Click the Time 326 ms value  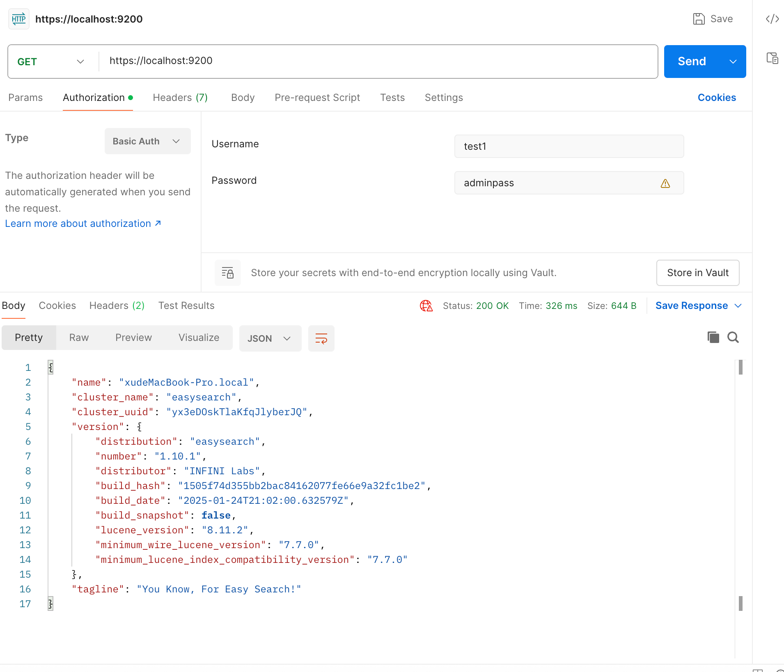point(562,306)
